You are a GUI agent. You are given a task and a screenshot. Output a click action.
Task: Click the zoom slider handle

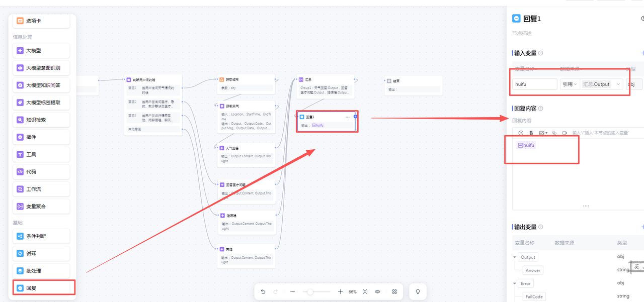310,292
